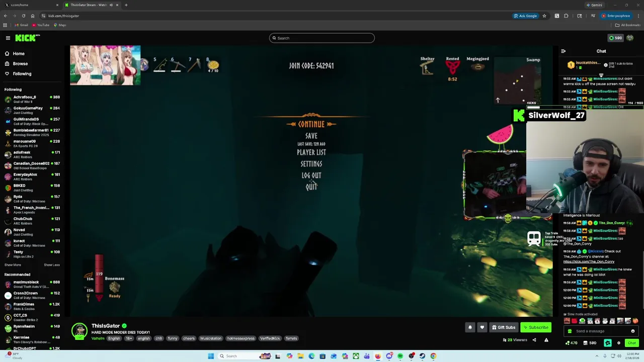Click the Gemini button
Viewport: 644px width, 362px height.
coord(594,5)
